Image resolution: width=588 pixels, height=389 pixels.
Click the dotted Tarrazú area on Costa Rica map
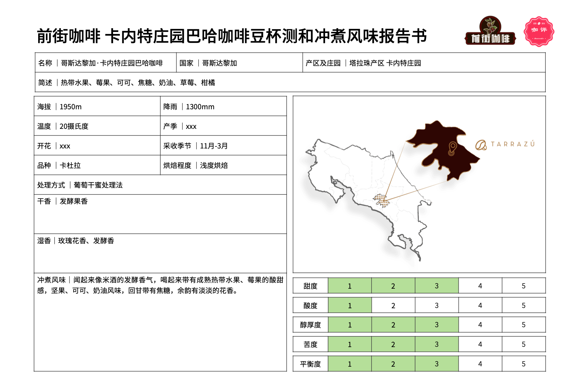coord(381,200)
